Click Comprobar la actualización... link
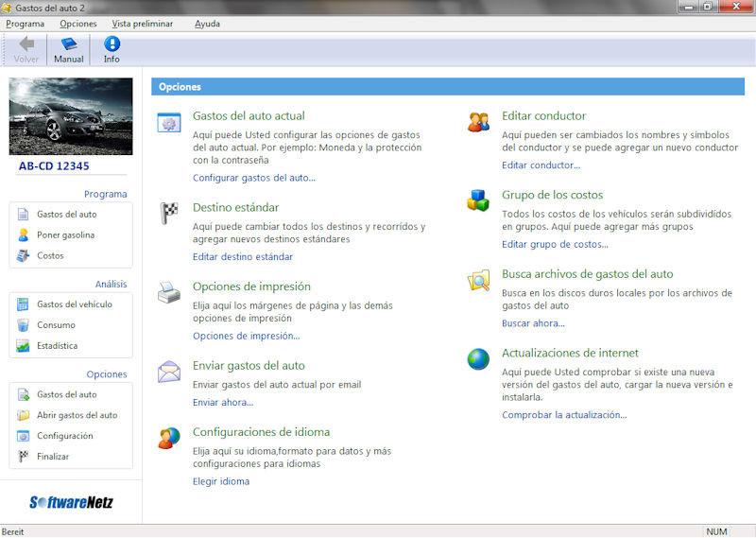Screen dimensions: 756x538 (564, 415)
